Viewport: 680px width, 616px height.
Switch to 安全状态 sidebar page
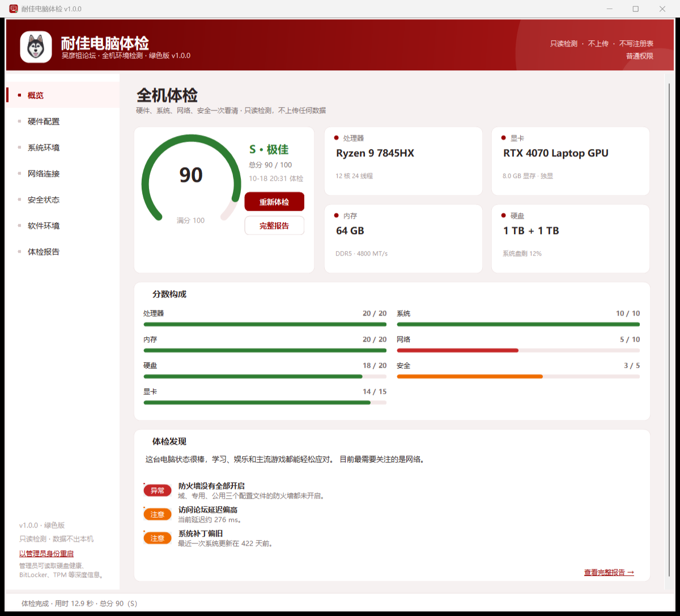pos(63,199)
